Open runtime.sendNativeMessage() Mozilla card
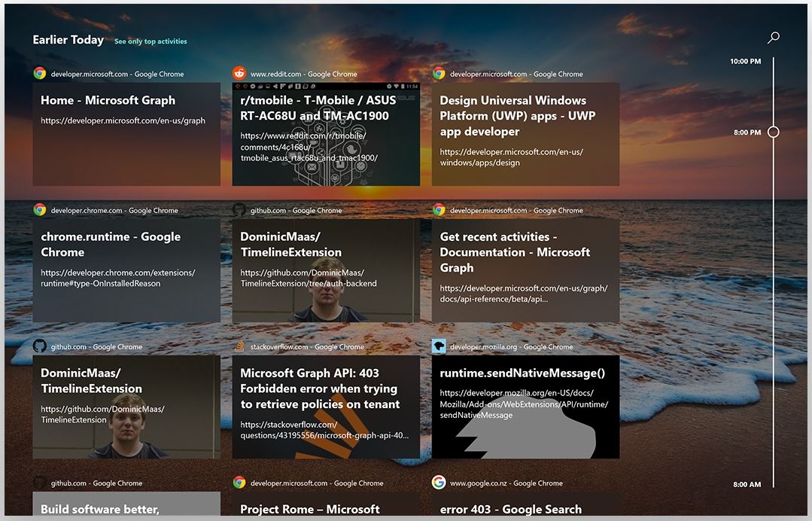 (525, 407)
